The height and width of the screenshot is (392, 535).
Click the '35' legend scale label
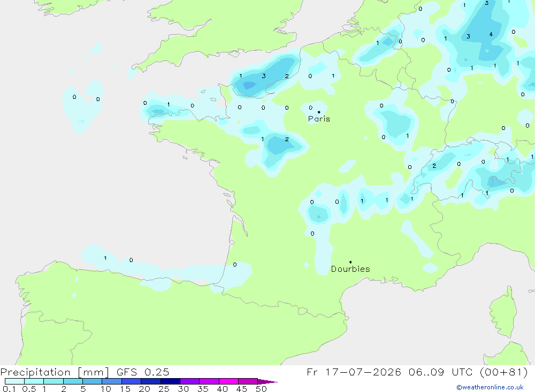click(x=203, y=389)
